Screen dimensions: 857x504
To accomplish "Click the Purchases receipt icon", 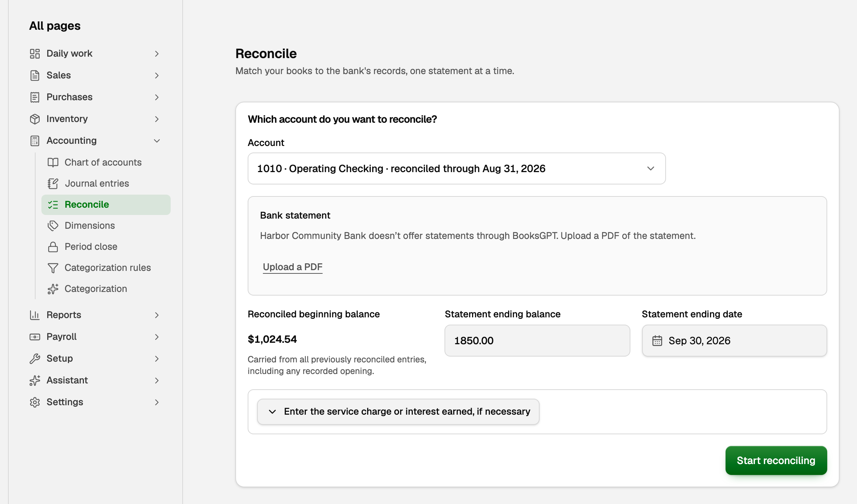I will point(35,97).
